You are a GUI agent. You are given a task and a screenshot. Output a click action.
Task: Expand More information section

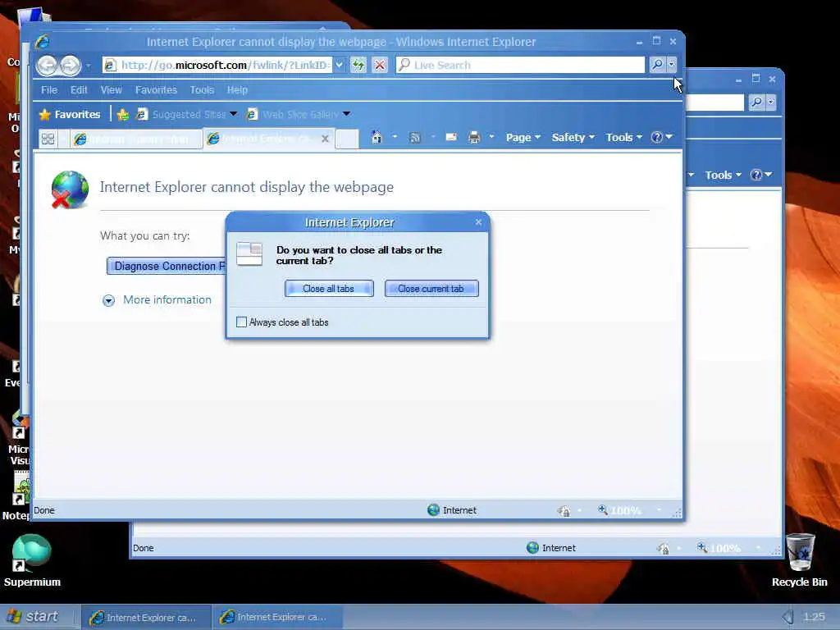[x=157, y=300]
